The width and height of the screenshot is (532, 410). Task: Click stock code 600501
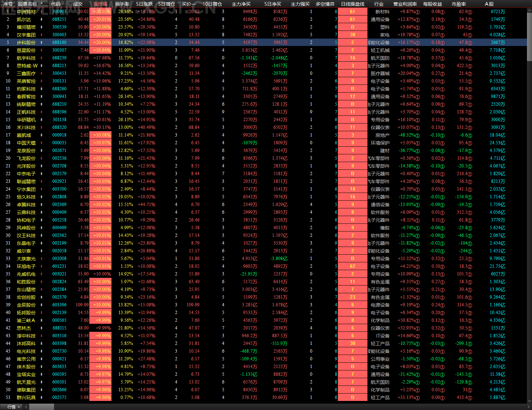(59, 382)
